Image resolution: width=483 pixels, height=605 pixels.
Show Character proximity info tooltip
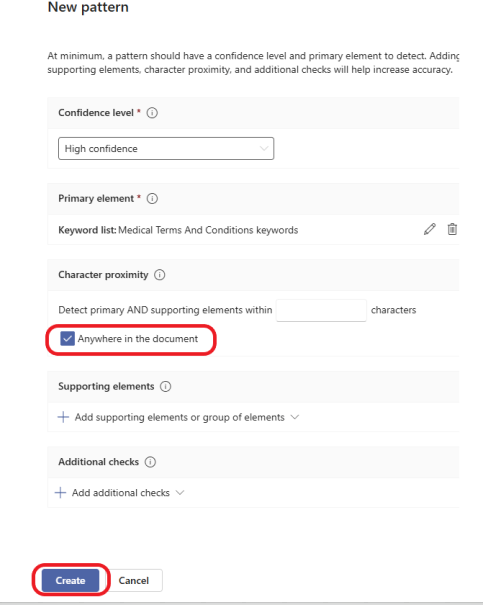pos(159,275)
